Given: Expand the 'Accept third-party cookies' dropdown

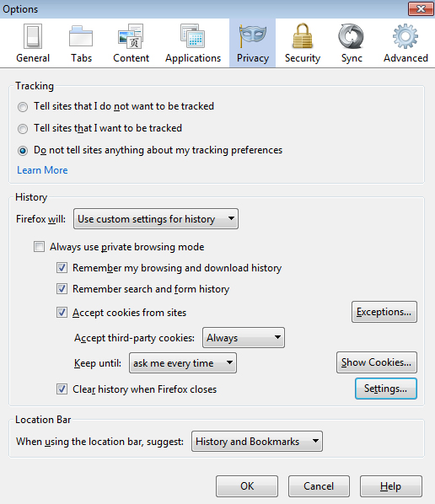Looking at the screenshot, I should click(244, 338).
